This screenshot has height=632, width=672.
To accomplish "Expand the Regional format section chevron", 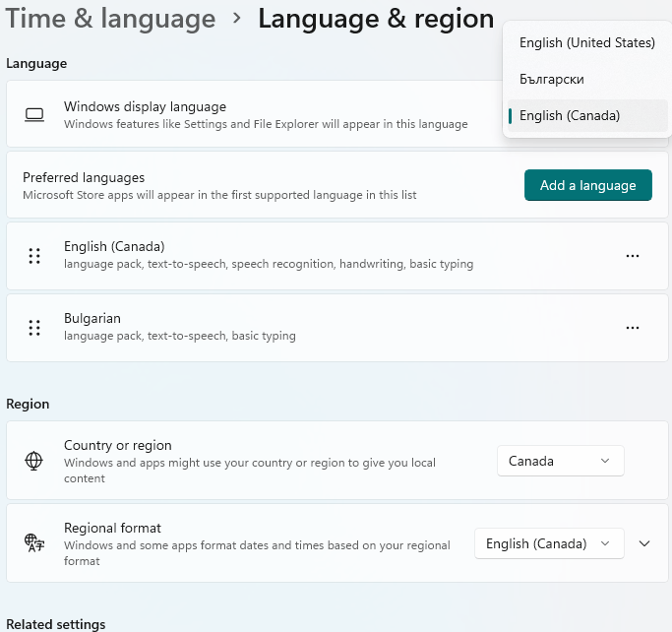I will (x=644, y=543).
